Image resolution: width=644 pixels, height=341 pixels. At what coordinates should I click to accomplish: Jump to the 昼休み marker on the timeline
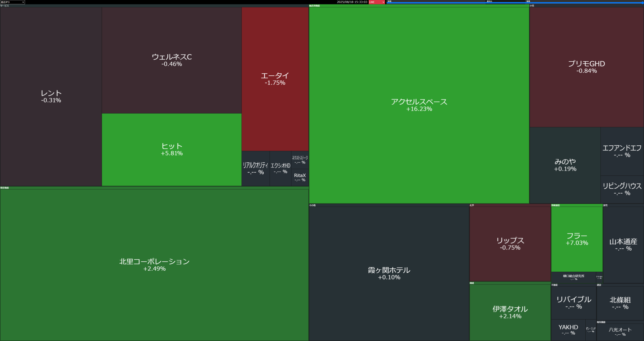[489, 1]
